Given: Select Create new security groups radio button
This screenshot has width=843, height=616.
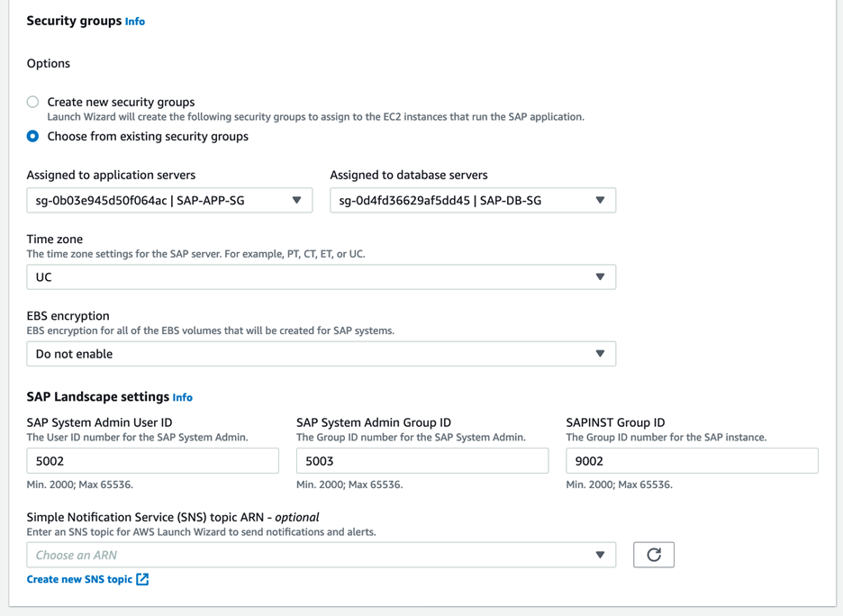Looking at the screenshot, I should point(32,102).
